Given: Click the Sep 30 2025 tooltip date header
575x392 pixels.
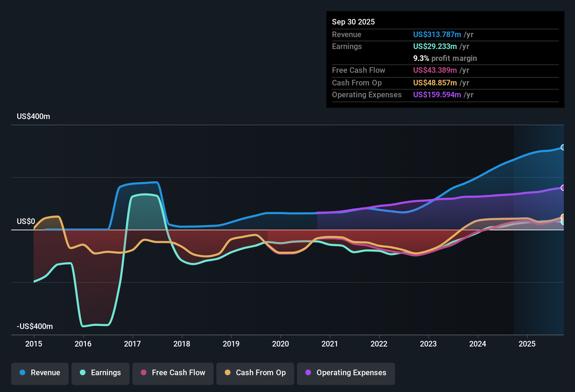Looking at the screenshot, I should click(353, 22).
